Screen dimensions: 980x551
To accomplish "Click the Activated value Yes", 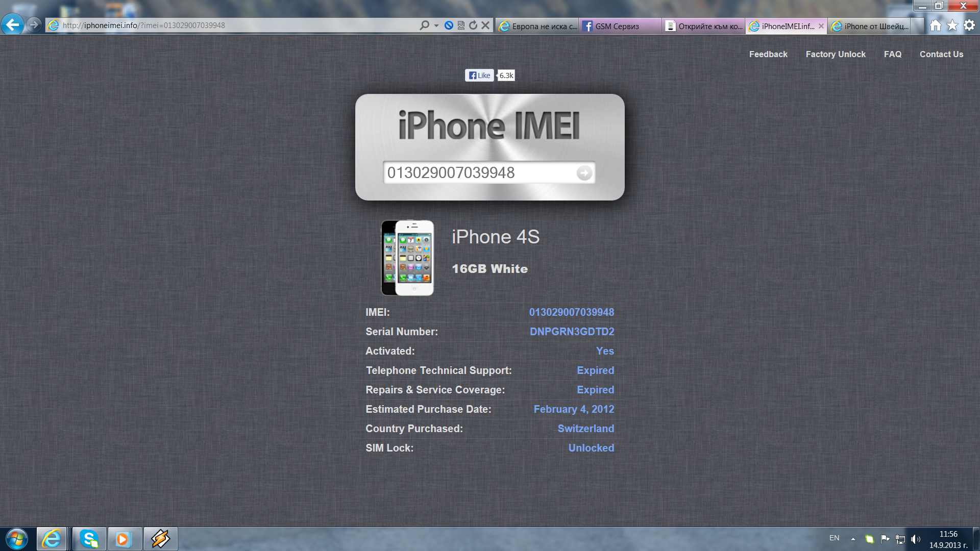I will pos(605,351).
